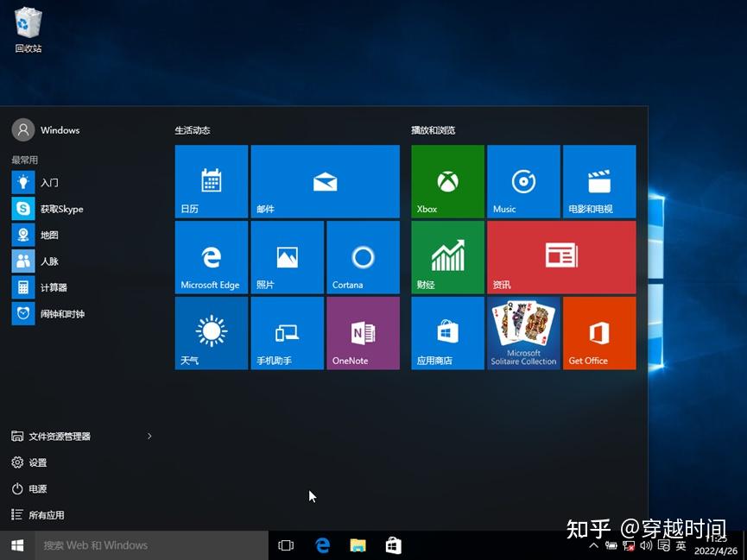The image size is (747, 560).
Task: Open the Music tile
Action: (523, 181)
